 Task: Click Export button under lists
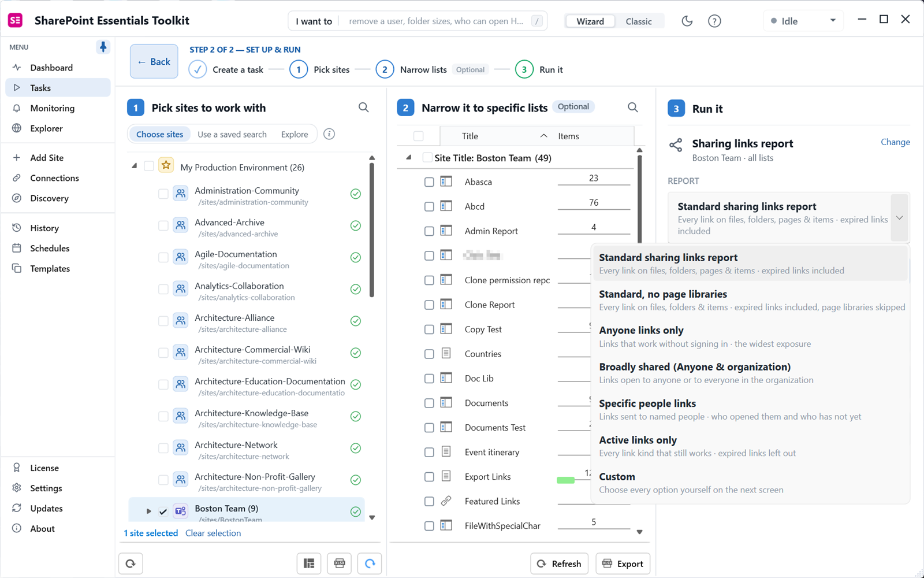coord(623,564)
